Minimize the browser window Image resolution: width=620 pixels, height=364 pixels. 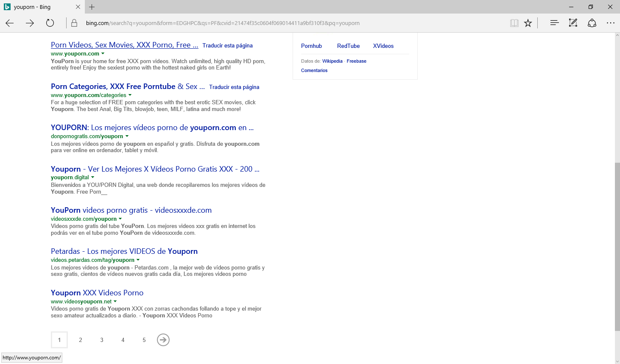pos(571,7)
